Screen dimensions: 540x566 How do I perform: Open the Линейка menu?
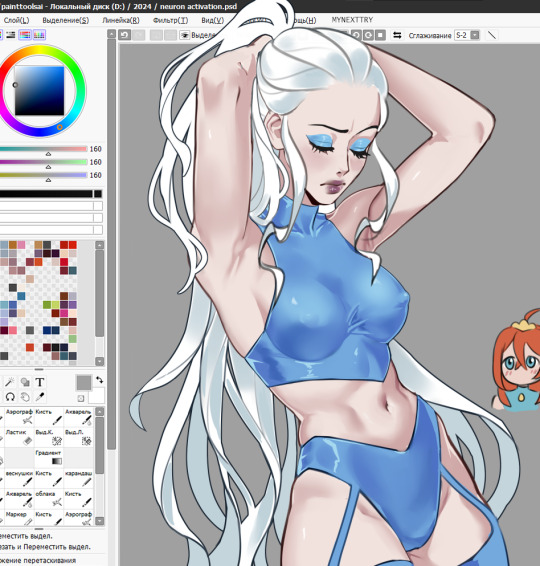click(121, 20)
